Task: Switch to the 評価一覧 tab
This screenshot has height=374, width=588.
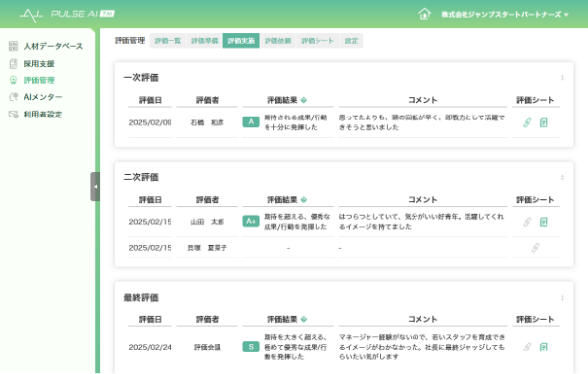Action: 168,41
